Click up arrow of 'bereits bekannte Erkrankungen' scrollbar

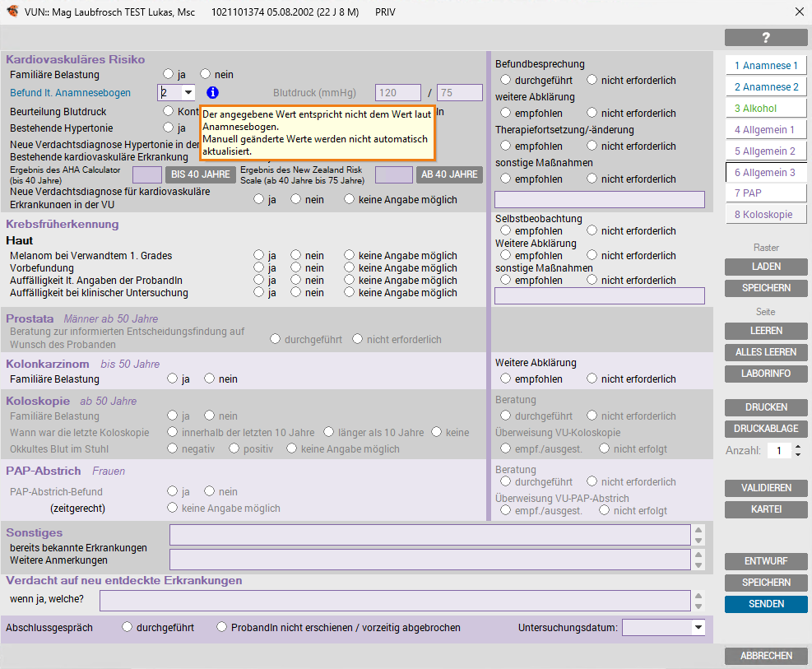tap(698, 530)
